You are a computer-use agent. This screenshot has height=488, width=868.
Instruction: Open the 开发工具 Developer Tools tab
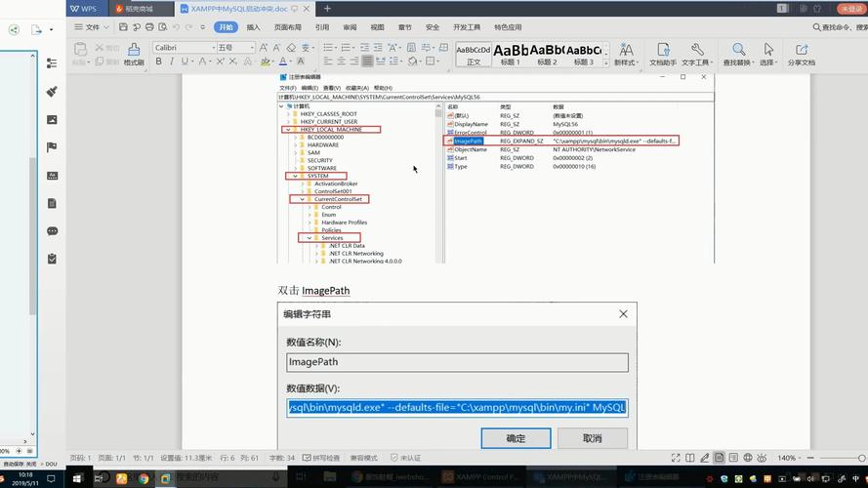(467, 27)
